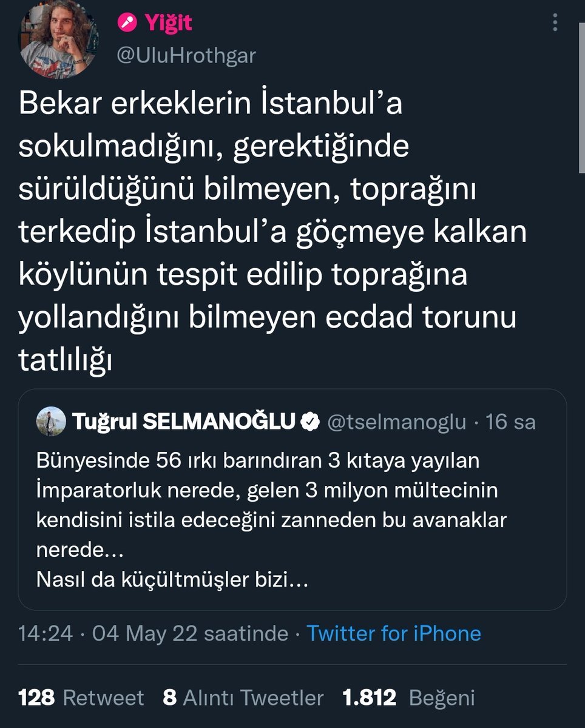This screenshot has width=585, height=728.
Task: Click the verified badge next to SELMANOĞLU
Action: 311,421
